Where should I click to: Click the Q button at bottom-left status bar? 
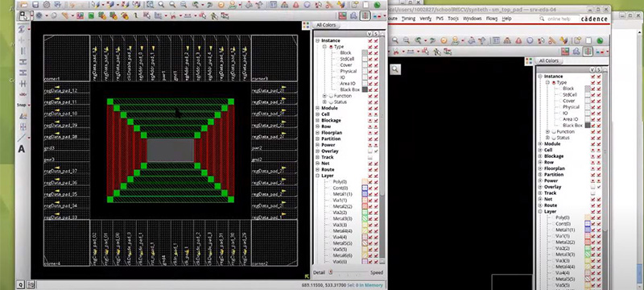coord(21,284)
